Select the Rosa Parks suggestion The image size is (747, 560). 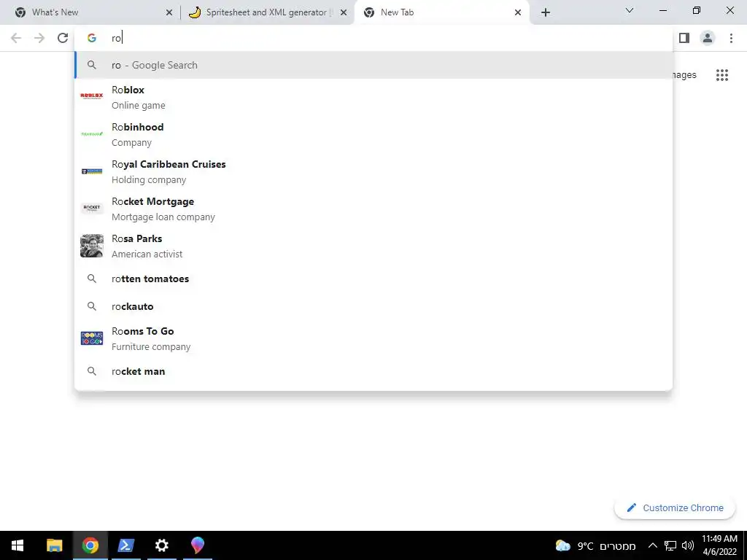point(373,246)
